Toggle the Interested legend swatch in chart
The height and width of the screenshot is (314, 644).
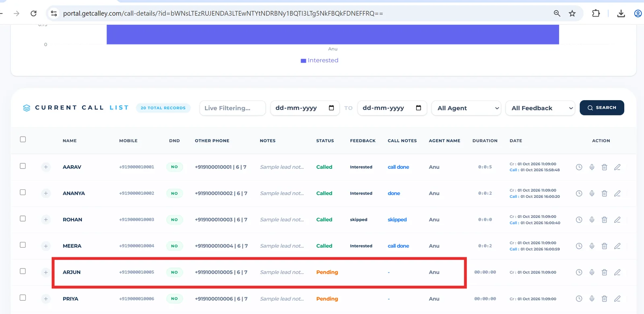[303, 61]
